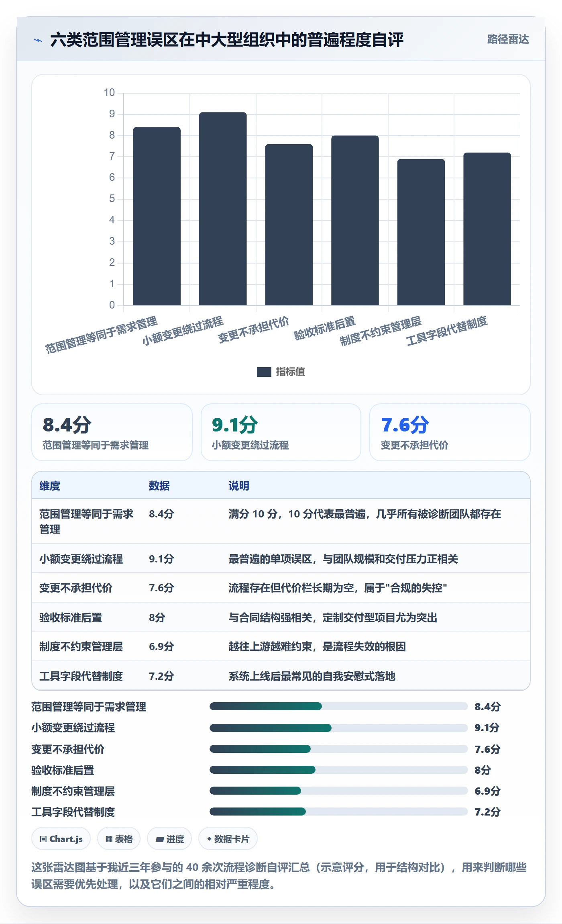
Task: Select the Chart.js tag chip
Action: point(61,839)
